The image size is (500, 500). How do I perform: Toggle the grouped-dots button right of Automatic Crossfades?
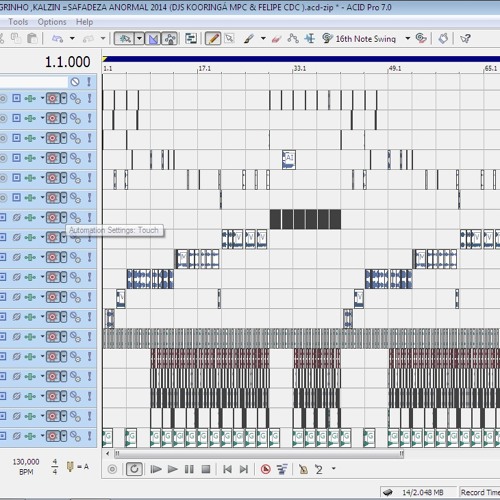(x=169, y=39)
